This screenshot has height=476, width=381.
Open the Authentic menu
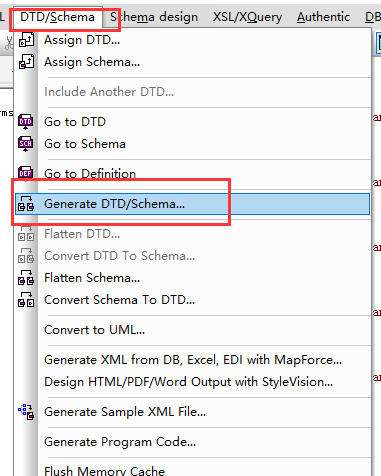(323, 17)
